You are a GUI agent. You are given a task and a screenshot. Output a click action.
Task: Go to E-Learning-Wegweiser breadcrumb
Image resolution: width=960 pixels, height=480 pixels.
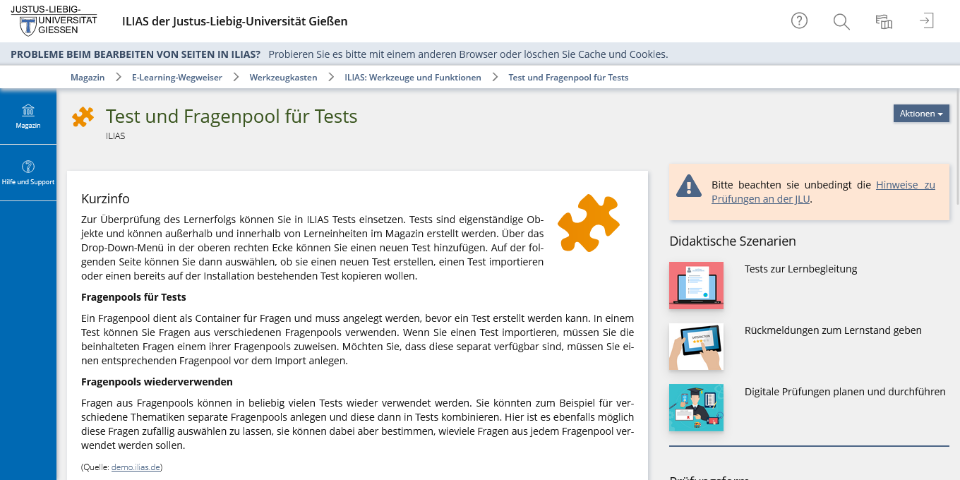pyautogui.click(x=177, y=77)
